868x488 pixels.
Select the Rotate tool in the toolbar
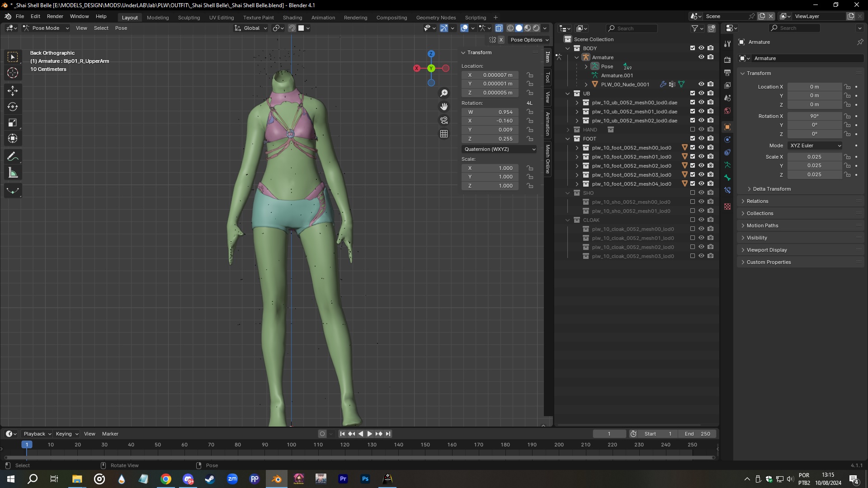(x=13, y=107)
